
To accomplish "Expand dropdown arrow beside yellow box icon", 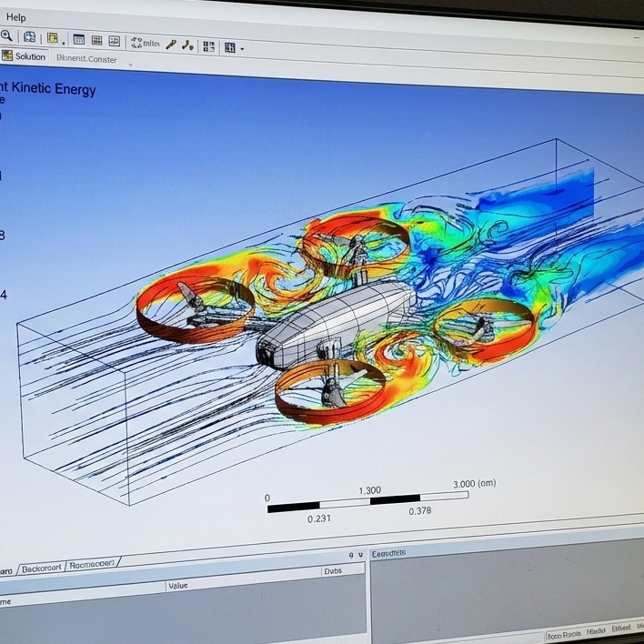I will pyautogui.click(x=64, y=41).
